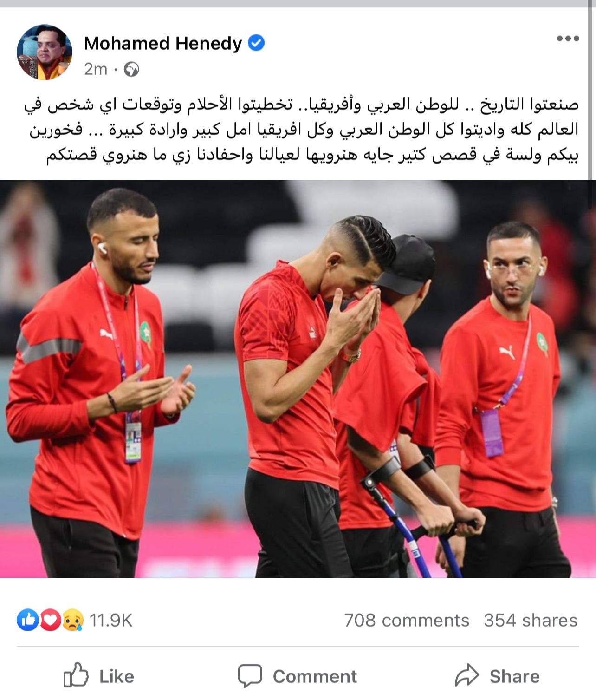Click the thumbs-up outline Like icon

pos(76,675)
